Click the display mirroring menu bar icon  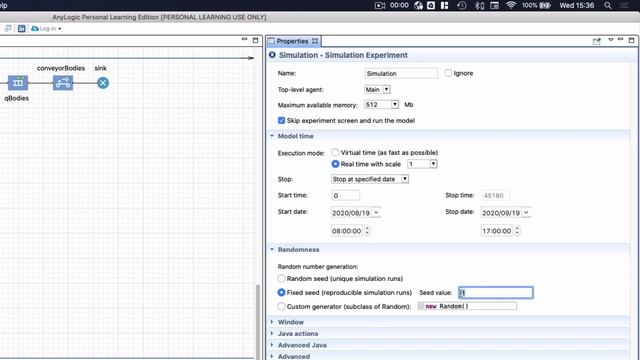click(494, 5)
